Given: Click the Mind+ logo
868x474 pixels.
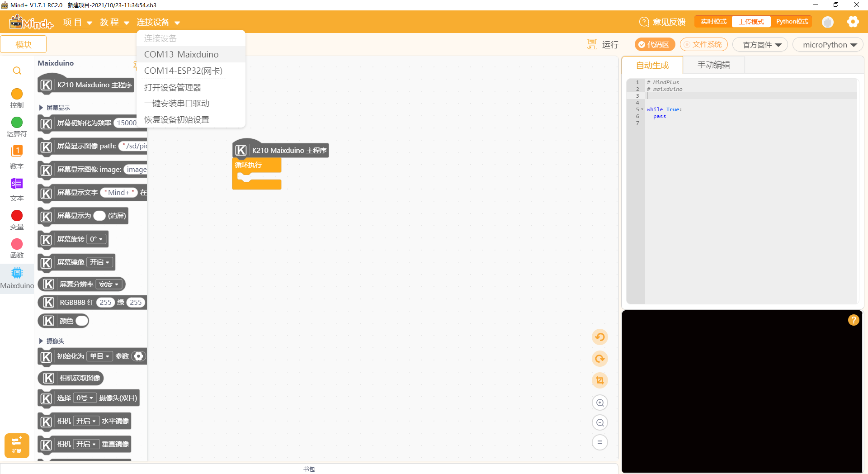Looking at the screenshot, I should pyautogui.click(x=31, y=22).
